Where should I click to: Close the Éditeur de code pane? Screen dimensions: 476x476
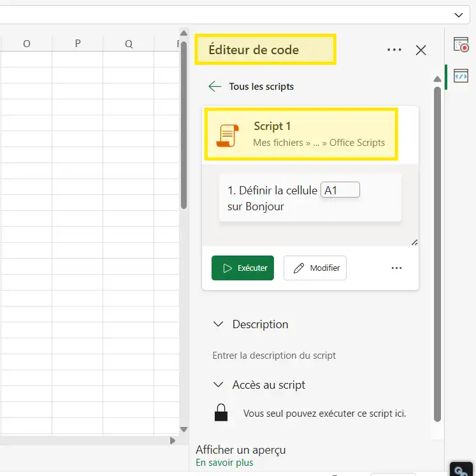point(421,50)
